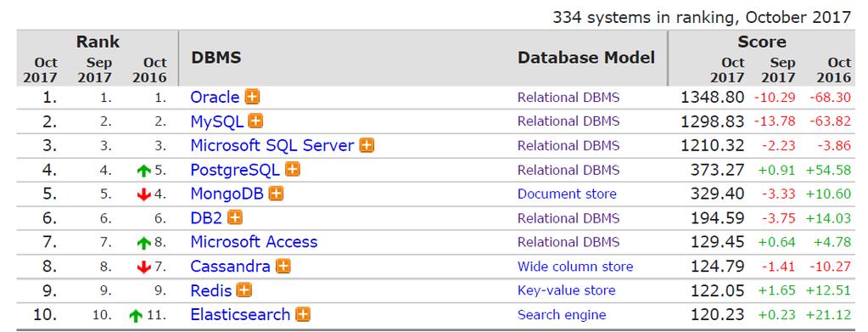Open the PostgreSQL link

(235, 170)
